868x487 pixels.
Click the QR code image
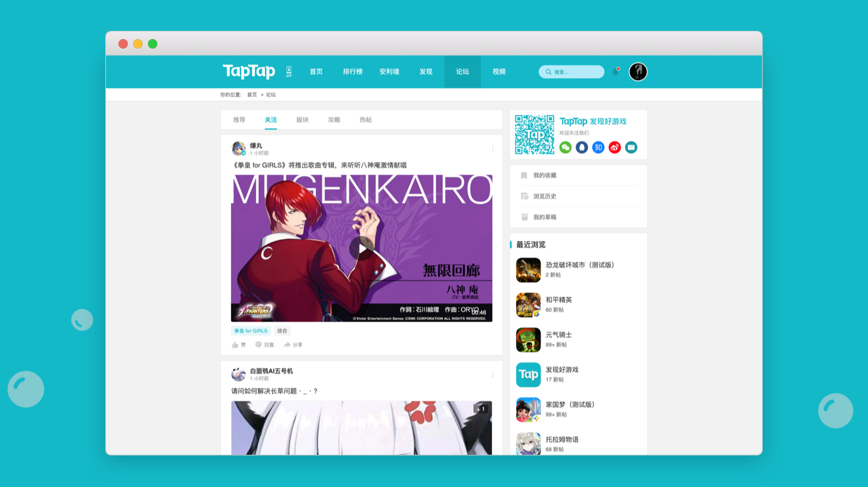pyautogui.click(x=534, y=134)
